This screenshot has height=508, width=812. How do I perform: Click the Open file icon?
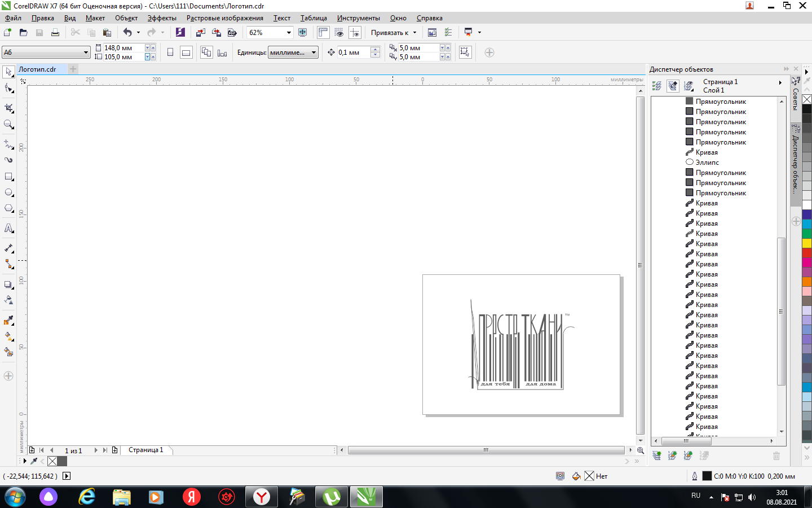point(24,33)
